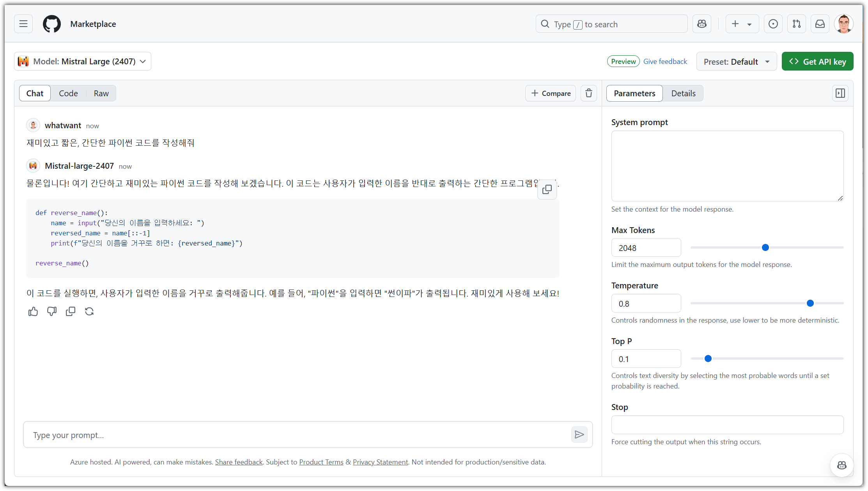This screenshot has width=868, height=491.
Task: Open the notifications inbox icon
Action: tap(820, 24)
